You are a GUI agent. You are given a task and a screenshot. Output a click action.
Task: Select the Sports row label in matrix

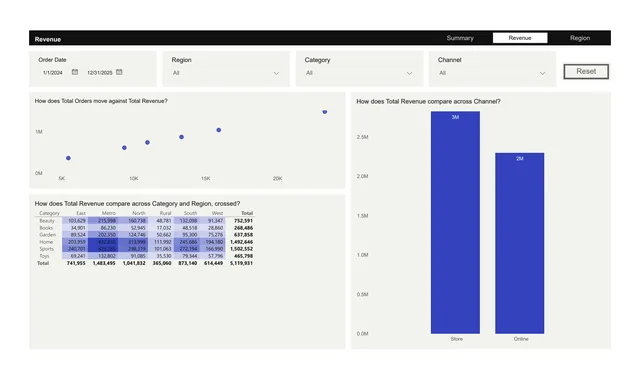click(x=47, y=249)
